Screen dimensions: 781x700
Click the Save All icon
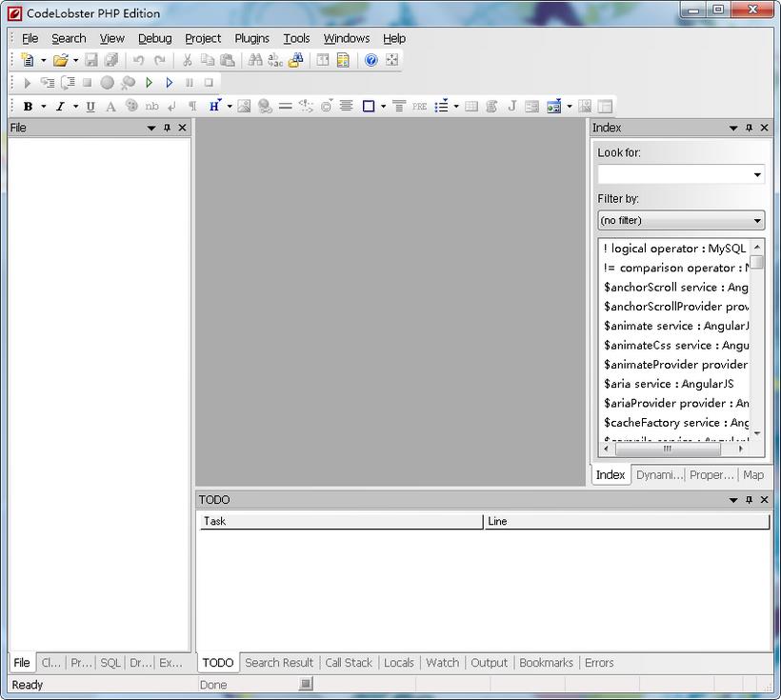[x=111, y=60]
